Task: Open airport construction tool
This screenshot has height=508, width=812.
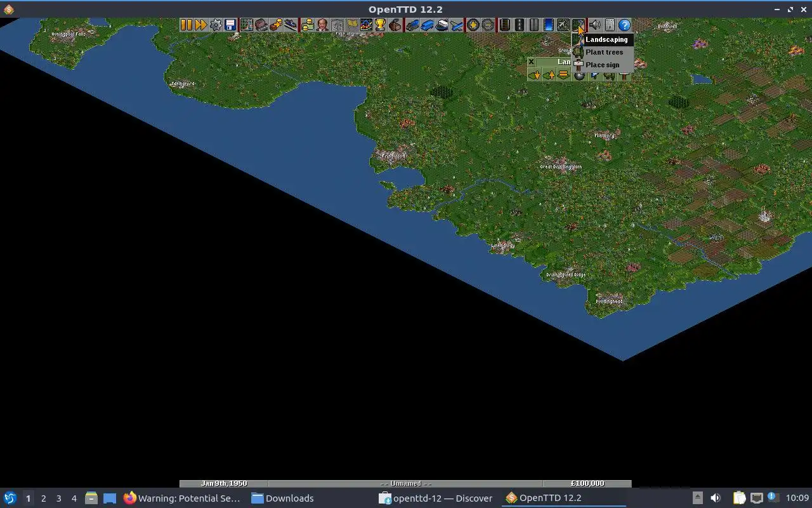Action: tap(563, 25)
